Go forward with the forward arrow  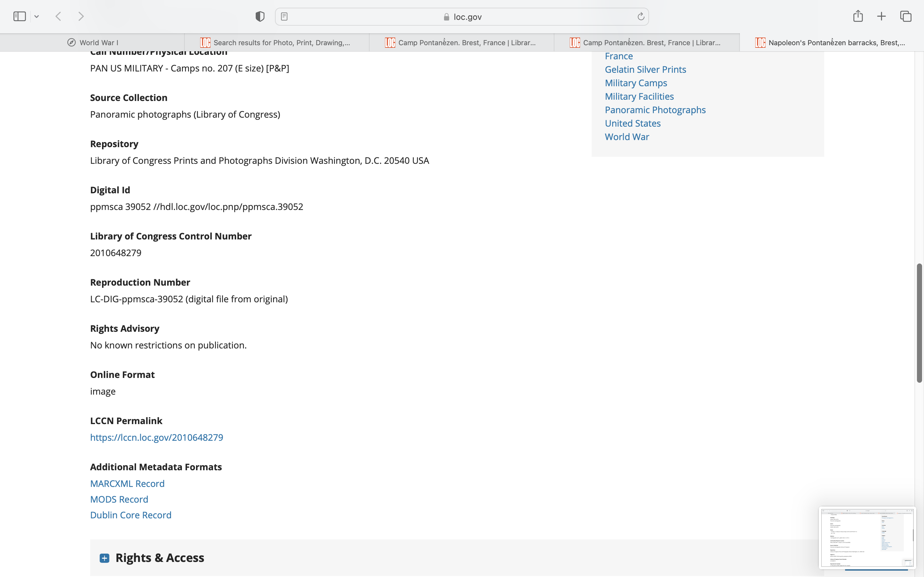coord(81,16)
